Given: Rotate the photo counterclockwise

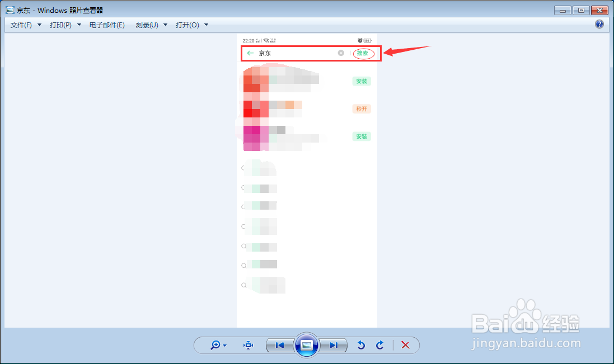Looking at the screenshot, I should click(361, 345).
